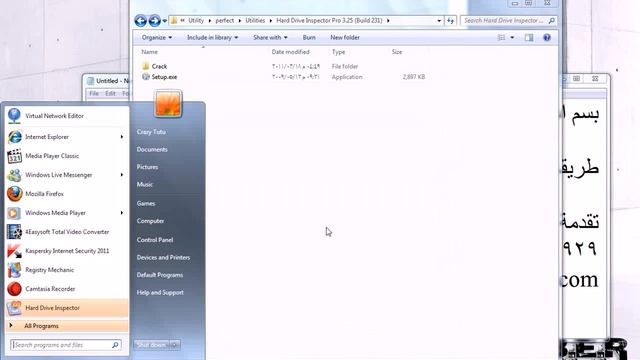This screenshot has height=360, width=640.
Task: Click the Start menu search magnifier icon
Action: (115, 345)
